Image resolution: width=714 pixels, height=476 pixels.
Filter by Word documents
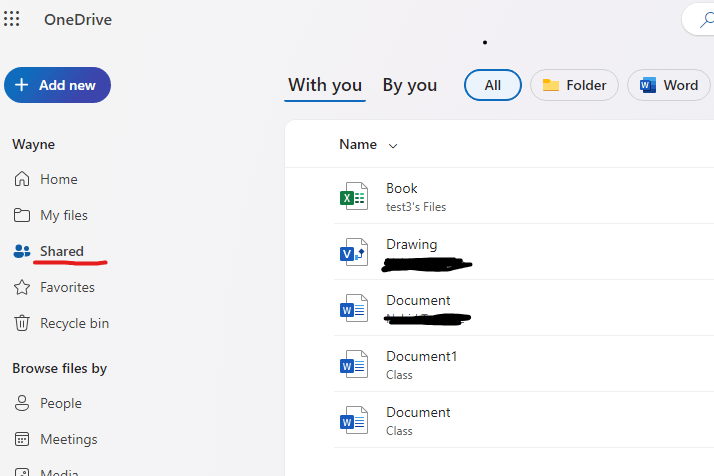(x=668, y=85)
